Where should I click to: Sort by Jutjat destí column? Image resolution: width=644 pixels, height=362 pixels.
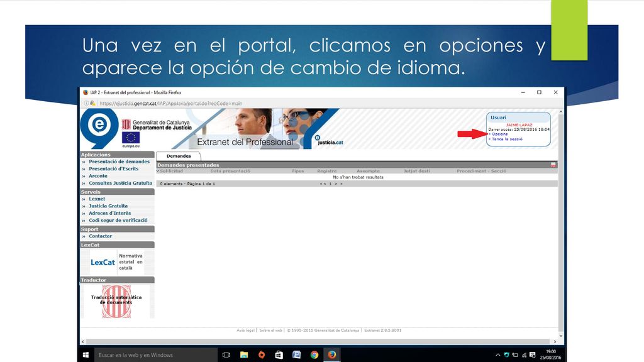416,171
